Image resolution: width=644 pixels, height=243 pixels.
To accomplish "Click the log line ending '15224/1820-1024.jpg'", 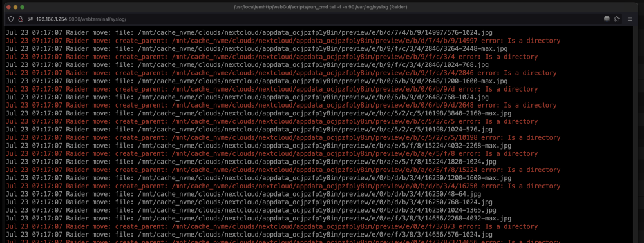I will 251,162.
